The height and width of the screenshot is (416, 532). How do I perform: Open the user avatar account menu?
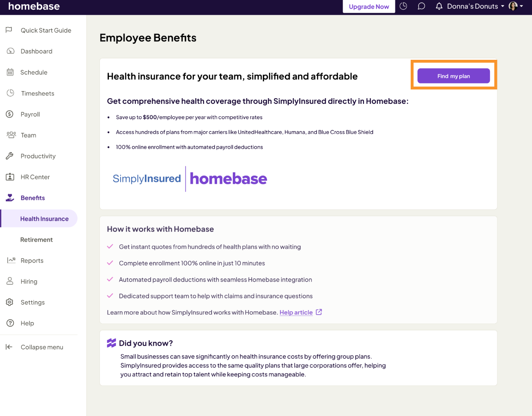pyautogui.click(x=516, y=6)
